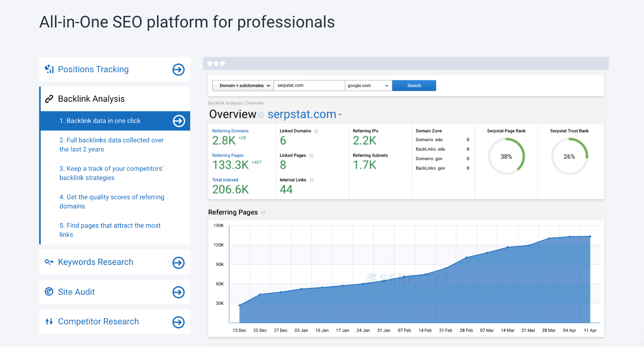
Task: Click the blue Search button
Action: (414, 86)
